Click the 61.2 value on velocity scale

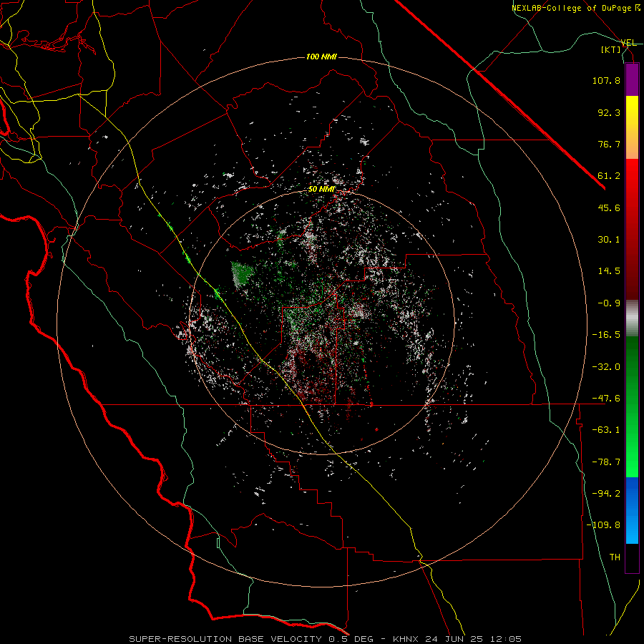point(609,176)
